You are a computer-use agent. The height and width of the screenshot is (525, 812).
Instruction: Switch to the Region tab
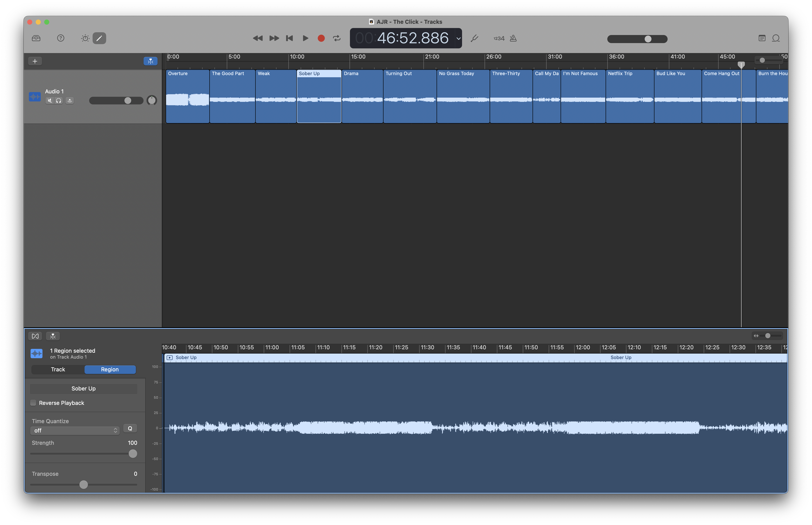click(x=110, y=369)
